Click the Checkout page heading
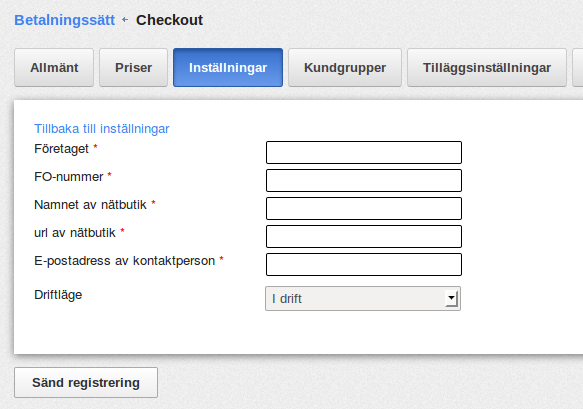 tap(169, 20)
